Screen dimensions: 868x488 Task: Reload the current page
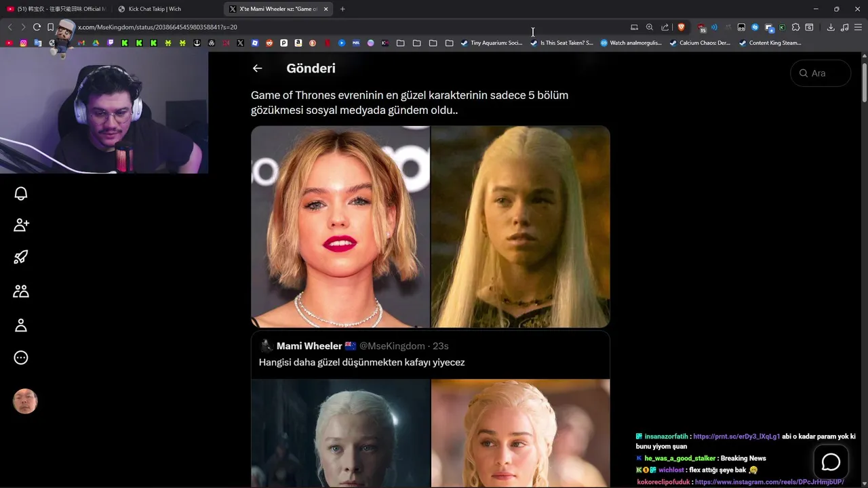coord(37,27)
